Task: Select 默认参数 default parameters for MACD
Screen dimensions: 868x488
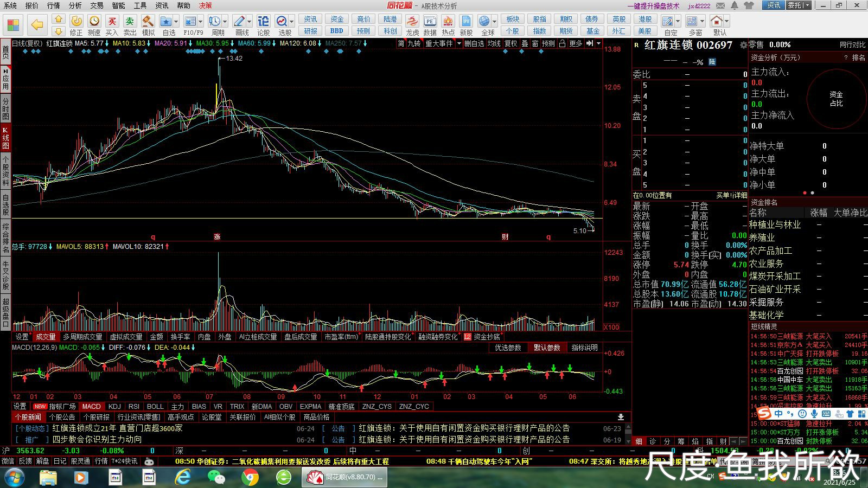Action: click(546, 348)
